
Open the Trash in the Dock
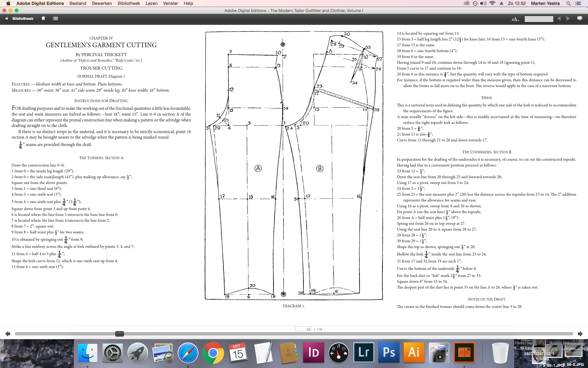500,353
